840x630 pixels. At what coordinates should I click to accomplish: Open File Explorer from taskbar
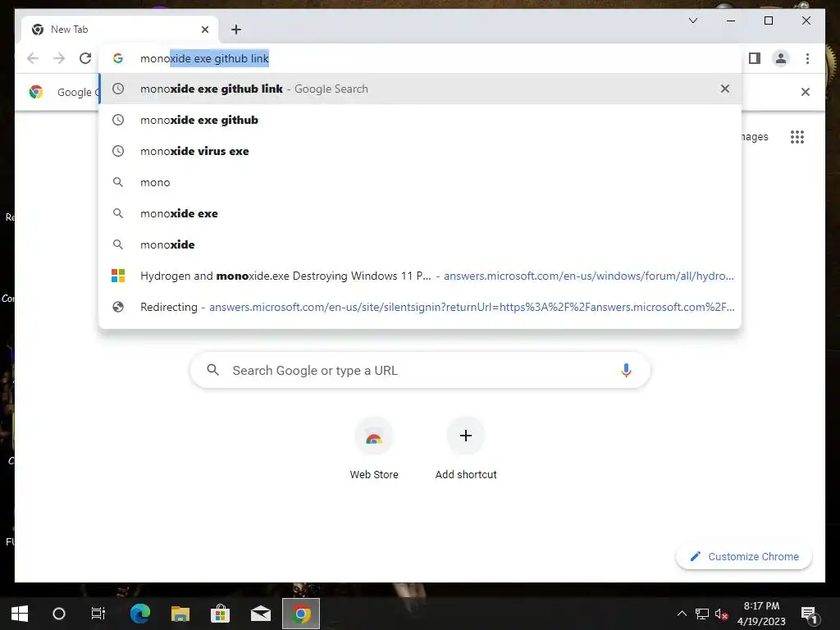coord(180,614)
